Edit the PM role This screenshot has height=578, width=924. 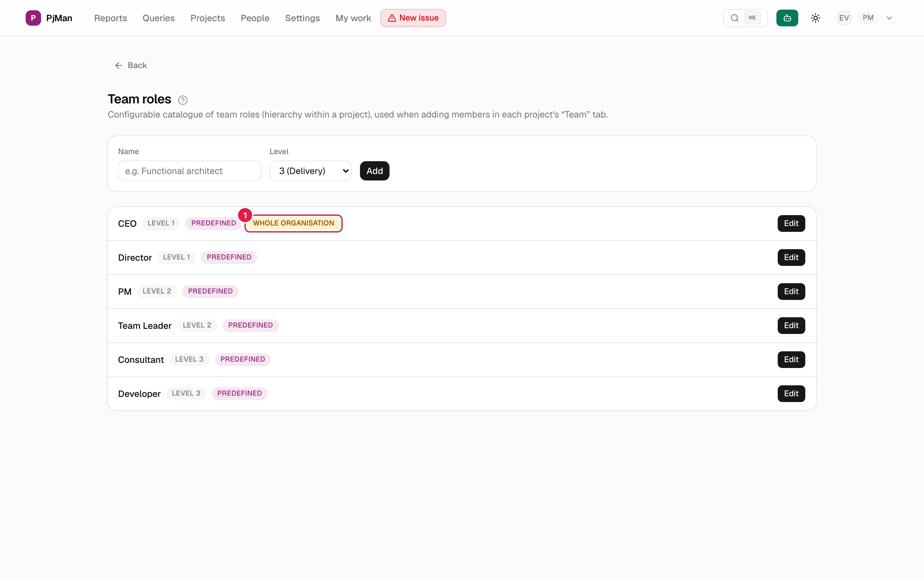[x=791, y=292]
